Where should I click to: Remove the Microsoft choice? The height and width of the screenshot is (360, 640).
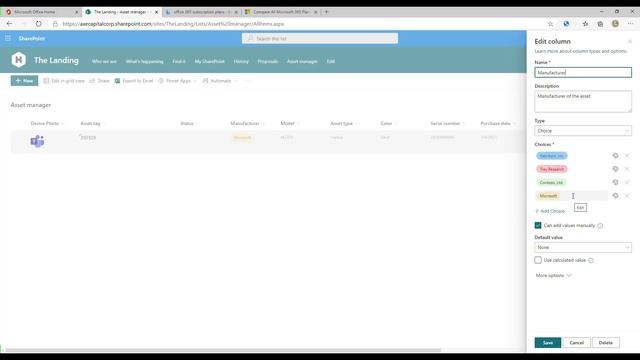[x=627, y=196]
